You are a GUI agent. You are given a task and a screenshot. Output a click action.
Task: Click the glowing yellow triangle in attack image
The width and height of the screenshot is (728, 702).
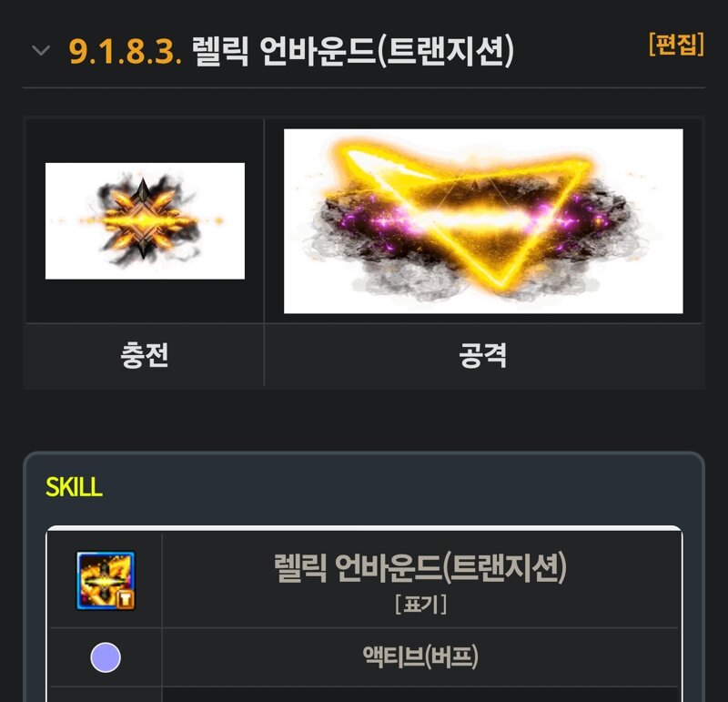(469, 214)
